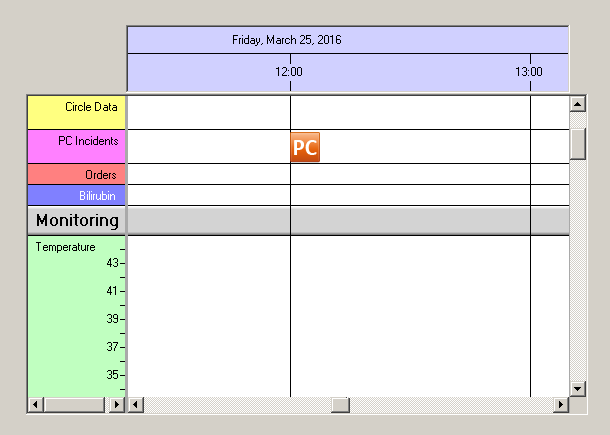Click the Monitoring section header
The width and height of the screenshot is (610, 435).
77,220
